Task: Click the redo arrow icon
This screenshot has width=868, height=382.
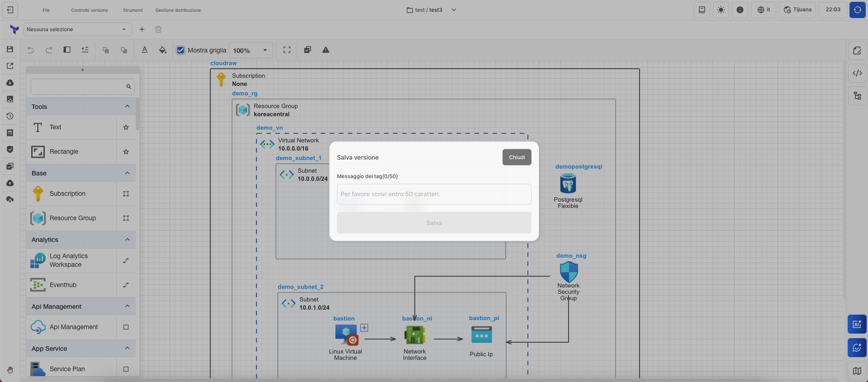Action: 49,50
